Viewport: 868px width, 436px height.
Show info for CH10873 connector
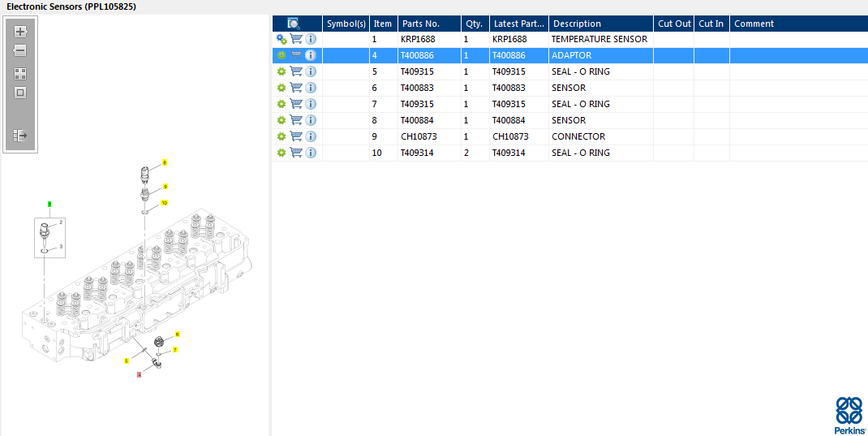(311, 136)
